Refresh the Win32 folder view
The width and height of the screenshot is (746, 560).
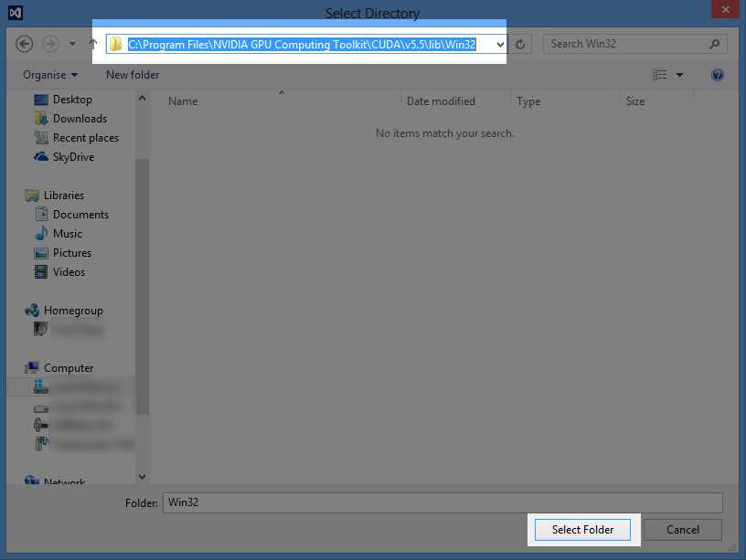[x=520, y=44]
